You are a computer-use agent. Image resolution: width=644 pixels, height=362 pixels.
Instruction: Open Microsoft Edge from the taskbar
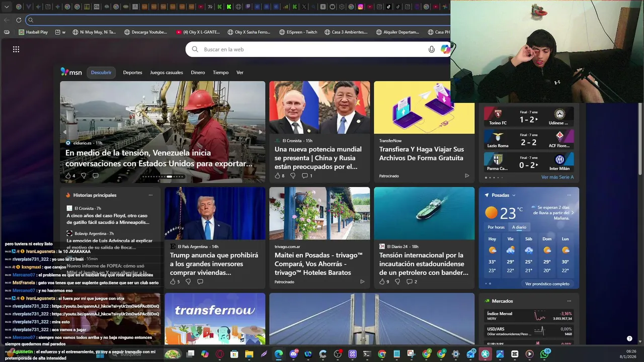(278, 354)
